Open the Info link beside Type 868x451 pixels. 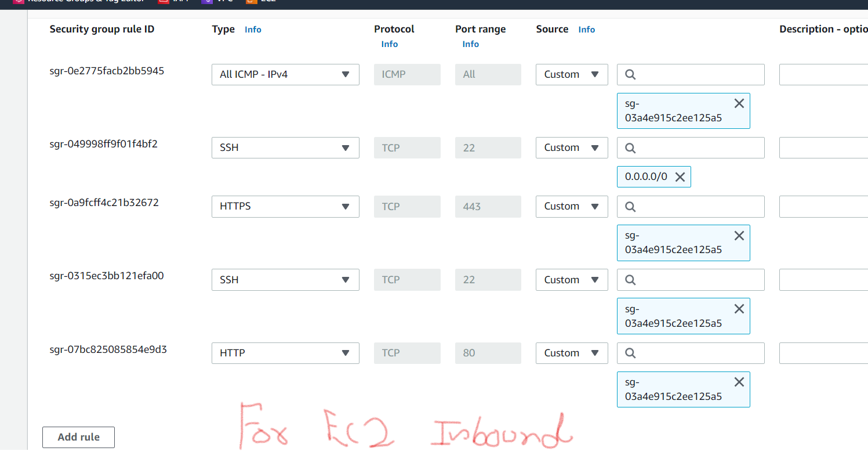tap(253, 29)
